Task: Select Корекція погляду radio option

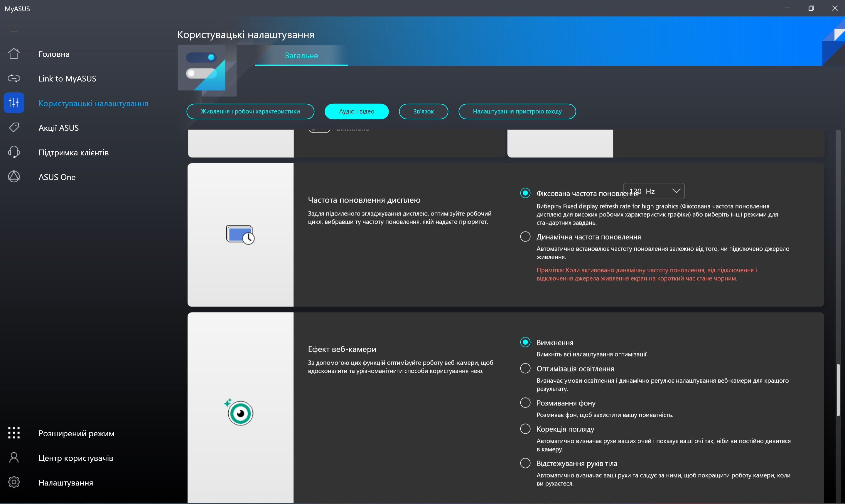Action: tap(525, 429)
